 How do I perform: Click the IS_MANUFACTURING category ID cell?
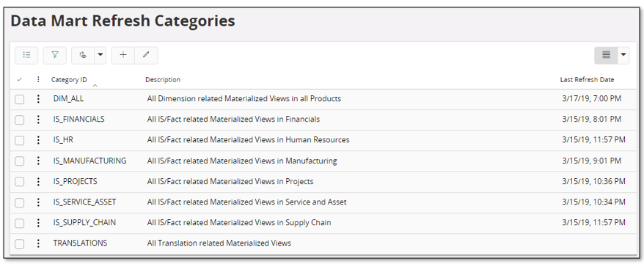(x=90, y=161)
